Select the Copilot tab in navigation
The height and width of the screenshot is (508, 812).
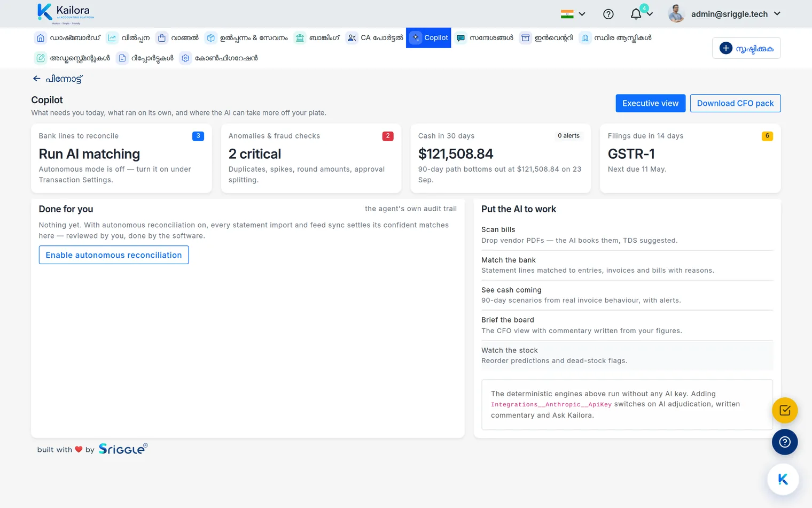pyautogui.click(x=428, y=38)
